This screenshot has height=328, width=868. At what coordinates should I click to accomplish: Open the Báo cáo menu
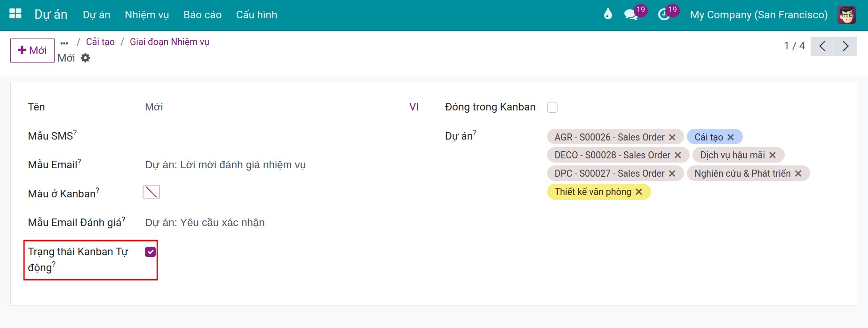[x=202, y=15]
